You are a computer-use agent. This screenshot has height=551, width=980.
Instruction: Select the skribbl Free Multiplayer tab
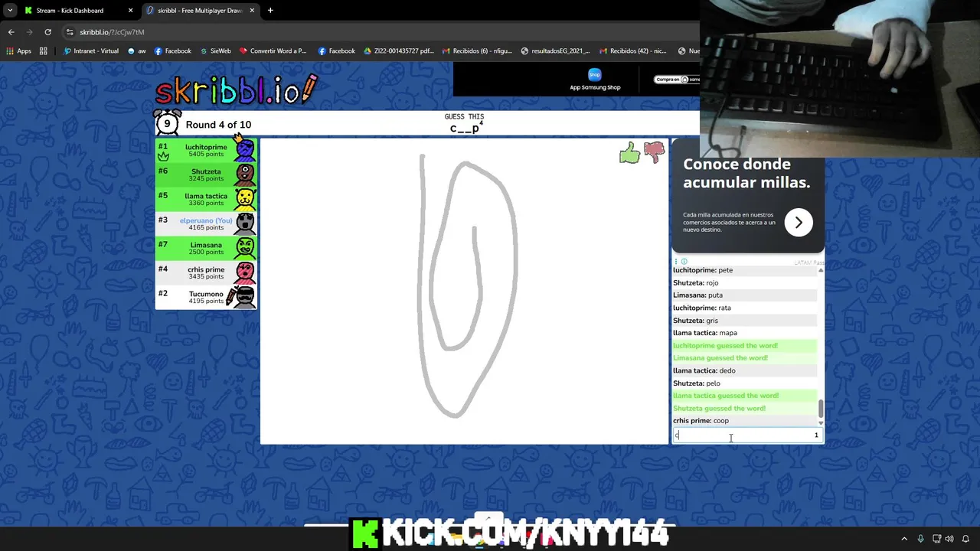201,11
